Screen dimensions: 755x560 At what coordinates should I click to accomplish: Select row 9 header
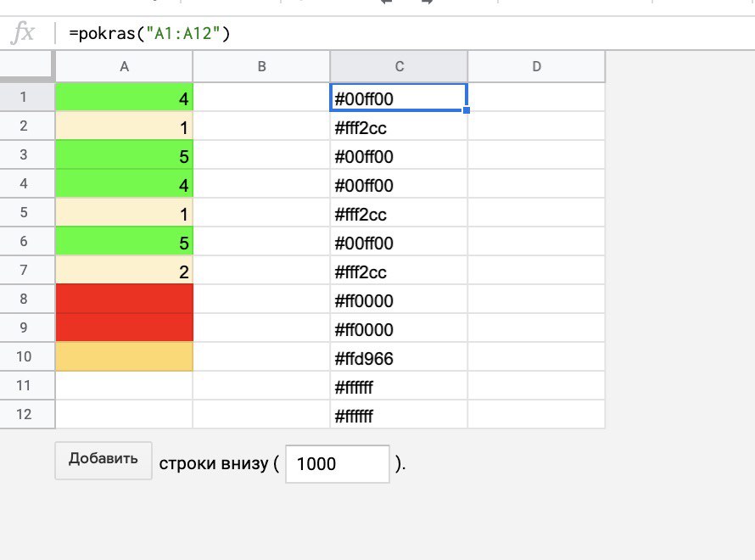click(27, 328)
